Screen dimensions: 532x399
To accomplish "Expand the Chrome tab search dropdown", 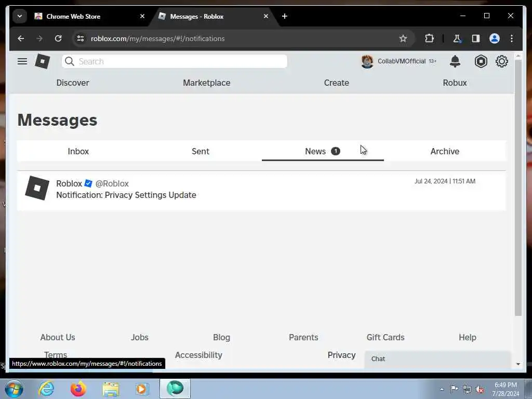I will point(20,16).
